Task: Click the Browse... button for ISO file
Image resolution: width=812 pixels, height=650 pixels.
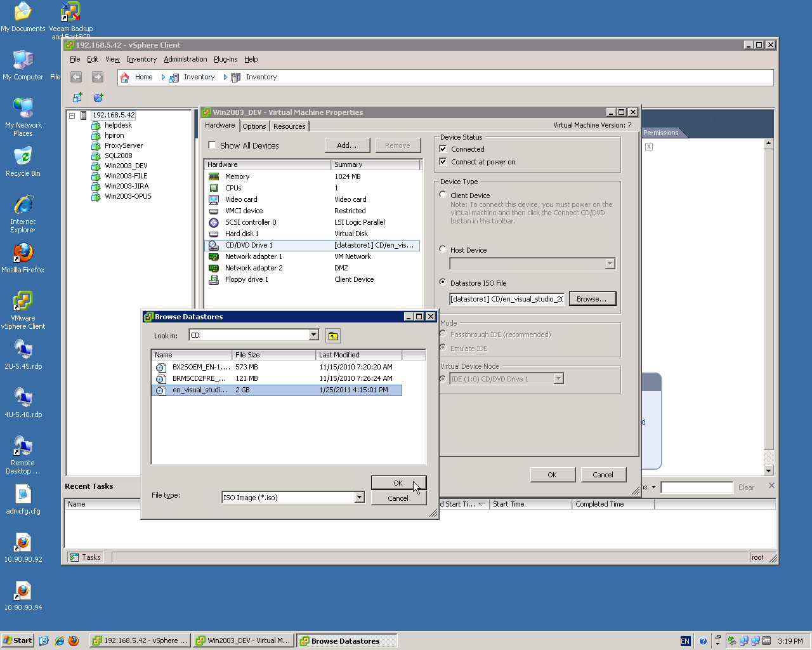Action: click(592, 299)
